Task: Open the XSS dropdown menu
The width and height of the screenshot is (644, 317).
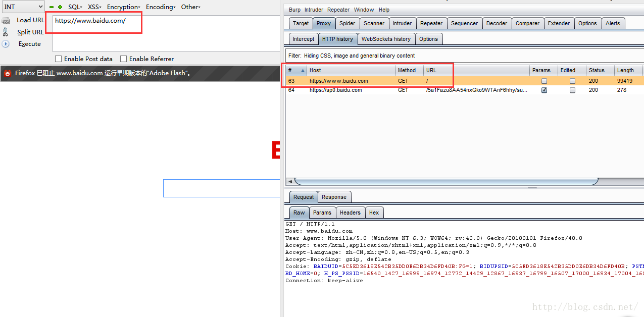Action: 94,7
